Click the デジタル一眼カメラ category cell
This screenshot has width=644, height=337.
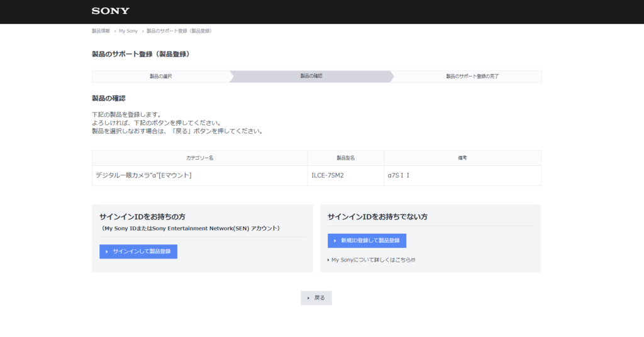pos(199,175)
